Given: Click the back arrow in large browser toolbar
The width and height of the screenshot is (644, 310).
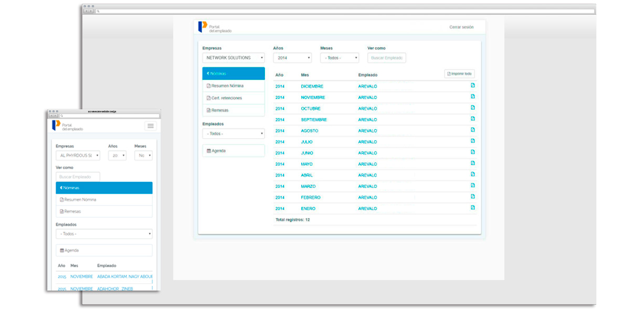Looking at the screenshot, I should [87, 11].
